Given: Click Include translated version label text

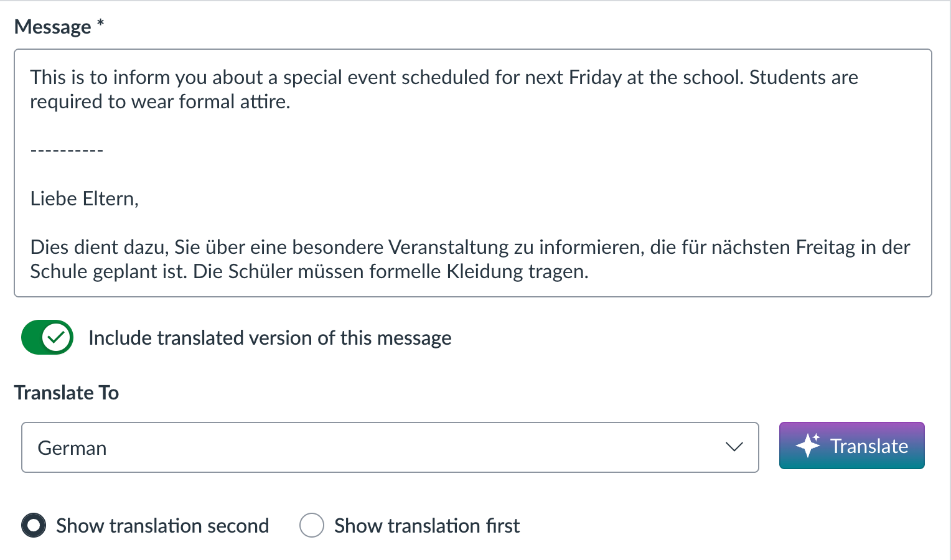Looking at the screenshot, I should click(270, 338).
